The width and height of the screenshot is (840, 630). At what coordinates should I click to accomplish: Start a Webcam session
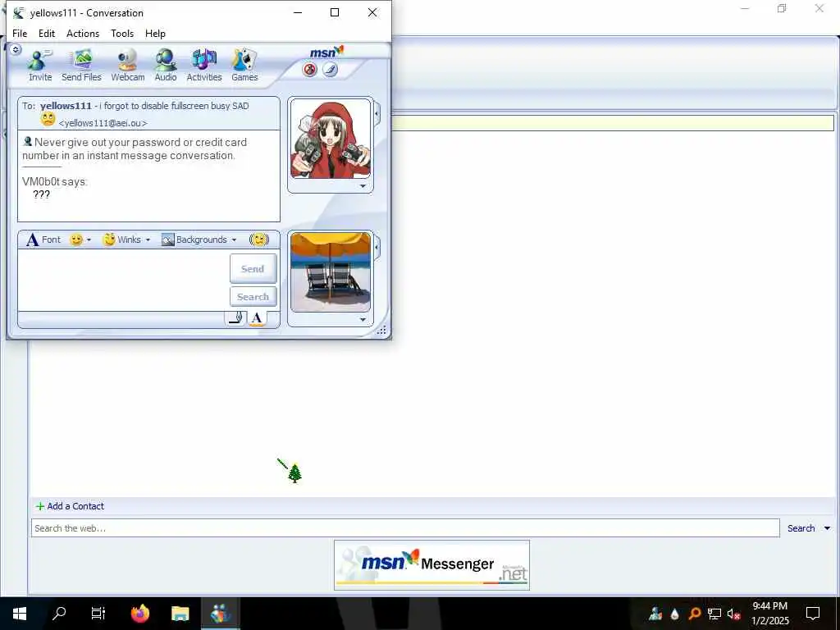tap(127, 65)
